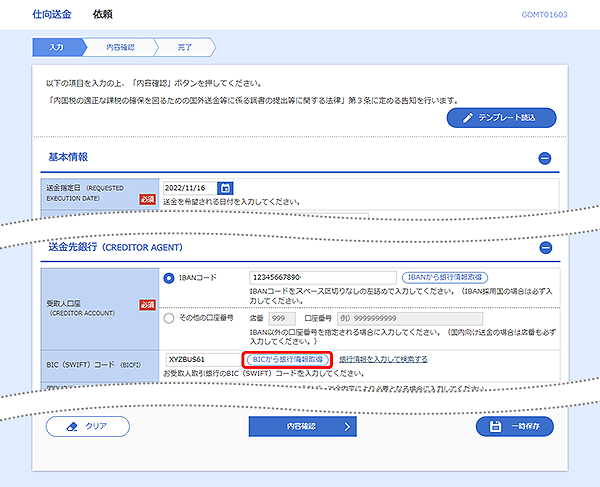Click the screen ID GOMT01603
This screenshot has height=487, width=600.
pyautogui.click(x=545, y=15)
